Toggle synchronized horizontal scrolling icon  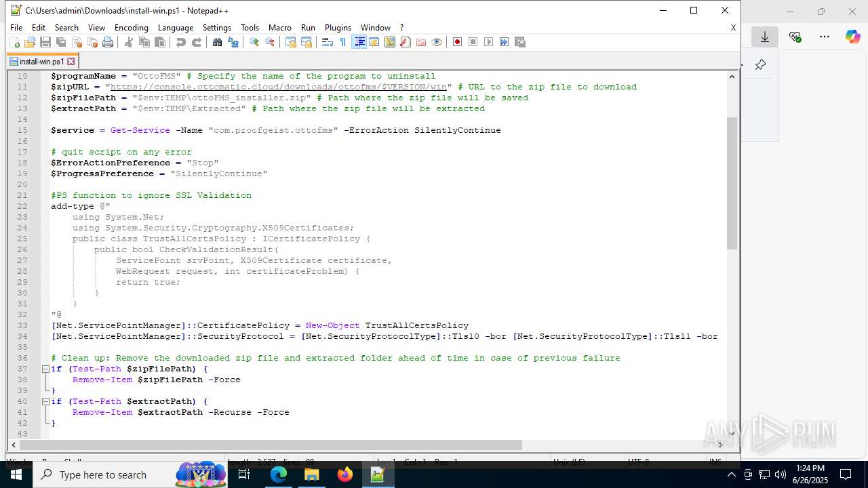307,42
